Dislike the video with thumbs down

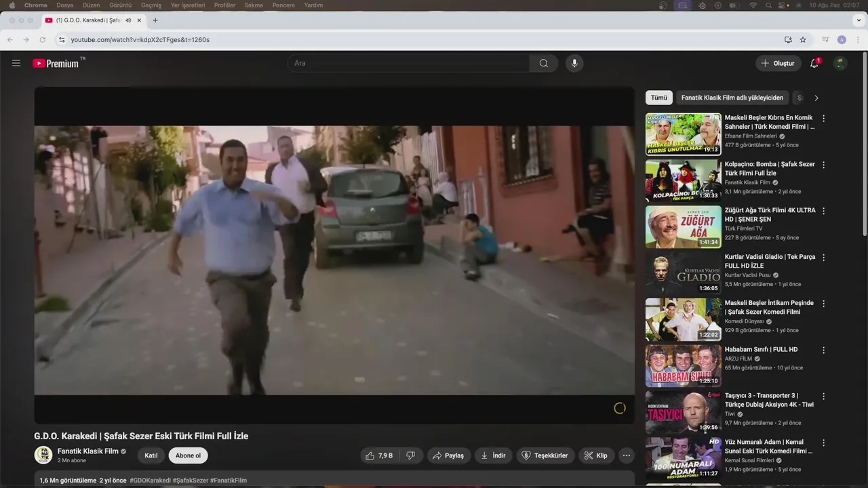410,455
